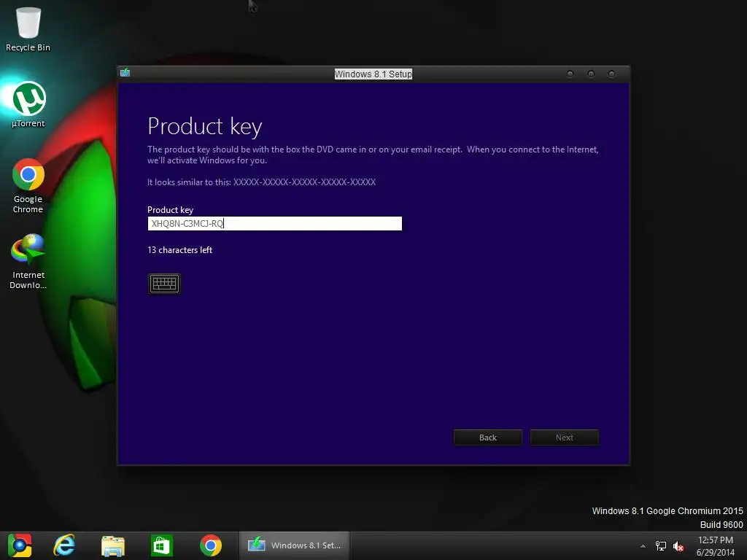Screen dimensions: 747x560
Task: Open the network tray icon
Action: tap(661, 546)
